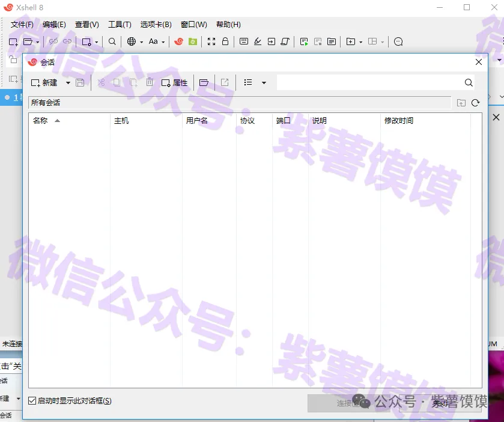Click the padlock lock-screen icon

click(x=225, y=41)
